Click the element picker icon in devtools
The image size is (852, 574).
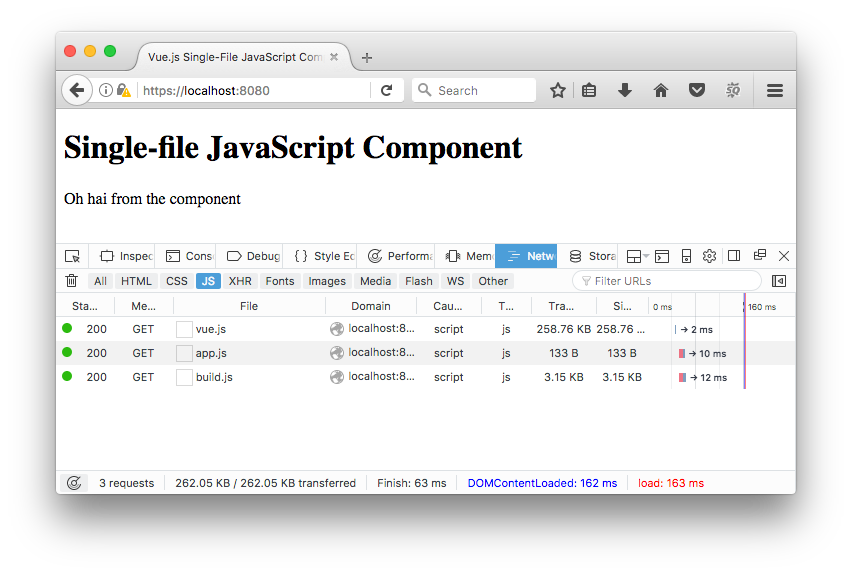tap(72, 256)
